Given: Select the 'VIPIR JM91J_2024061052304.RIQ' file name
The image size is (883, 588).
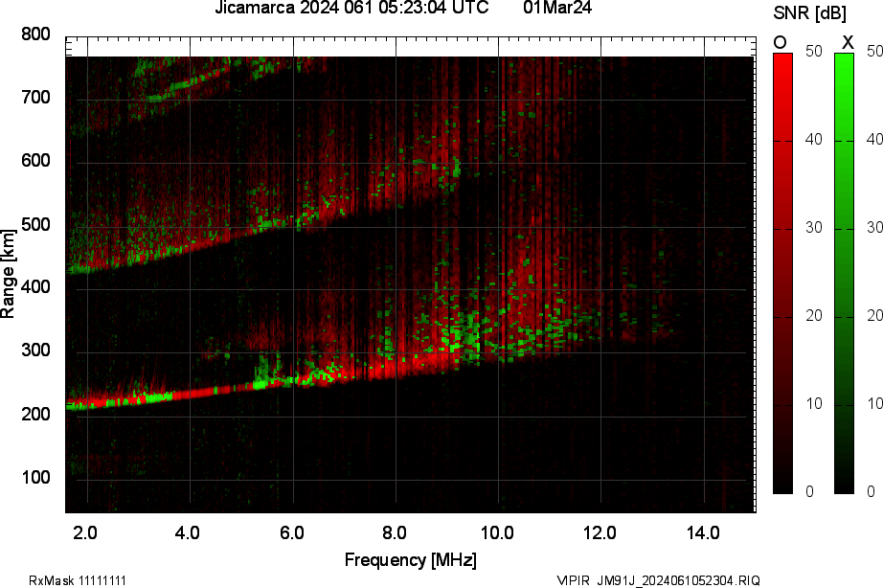Looking at the screenshot, I should [x=658, y=580].
